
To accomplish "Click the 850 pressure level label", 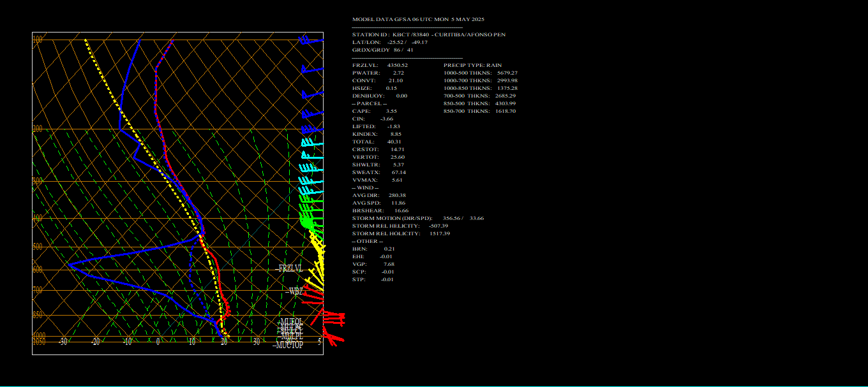I will coord(37,315).
